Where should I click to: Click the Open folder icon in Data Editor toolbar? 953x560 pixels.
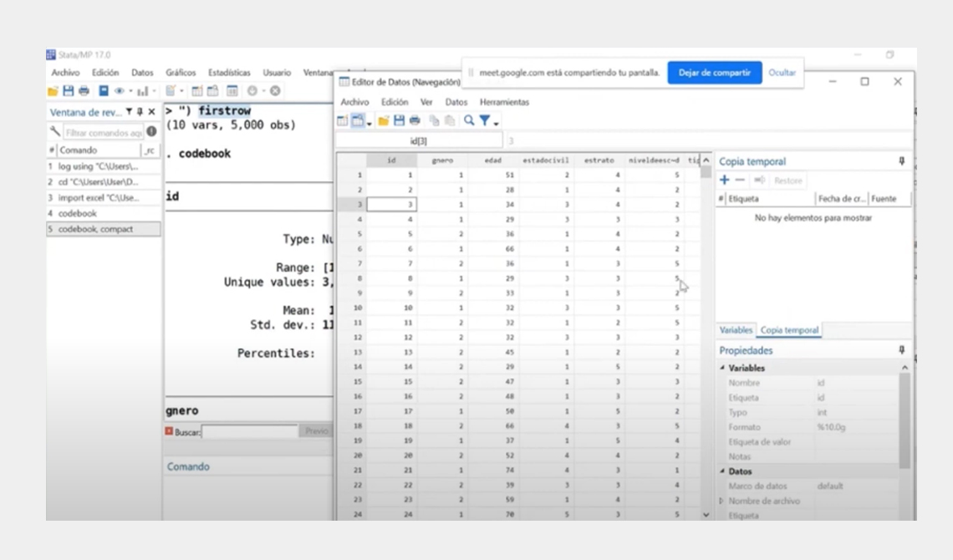[384, 121]
